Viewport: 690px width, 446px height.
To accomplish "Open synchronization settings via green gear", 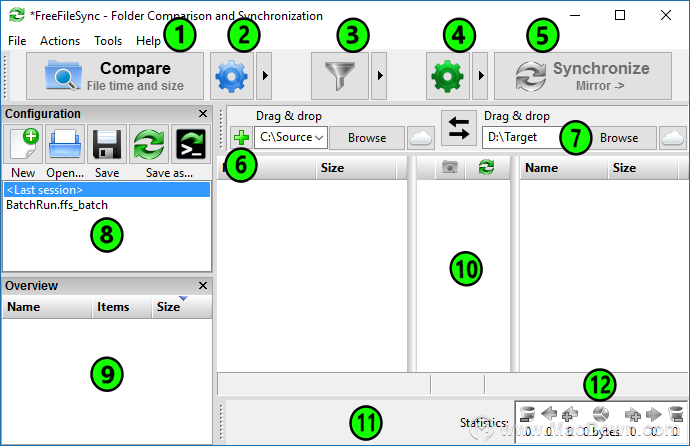I will coord(448,76).
